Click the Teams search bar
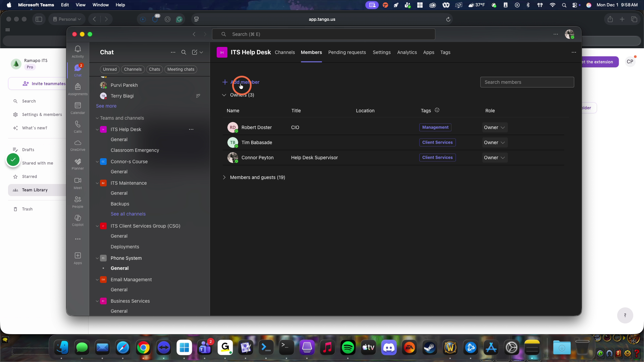 pos(323,34)
